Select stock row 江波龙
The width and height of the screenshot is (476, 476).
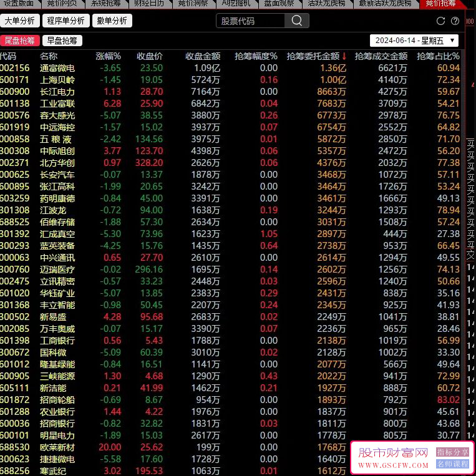(230, 210)
